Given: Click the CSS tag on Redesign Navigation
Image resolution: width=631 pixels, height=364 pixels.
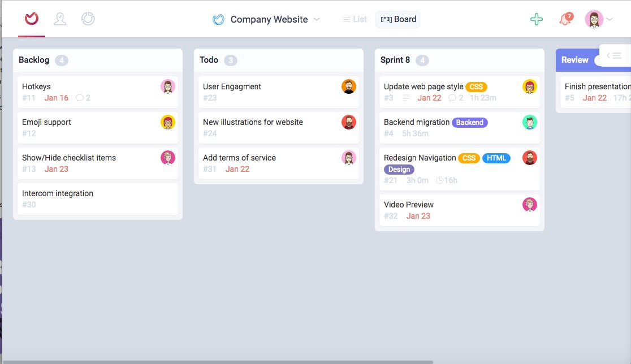Looking at the screenshot, I should (x=469, y=158).
